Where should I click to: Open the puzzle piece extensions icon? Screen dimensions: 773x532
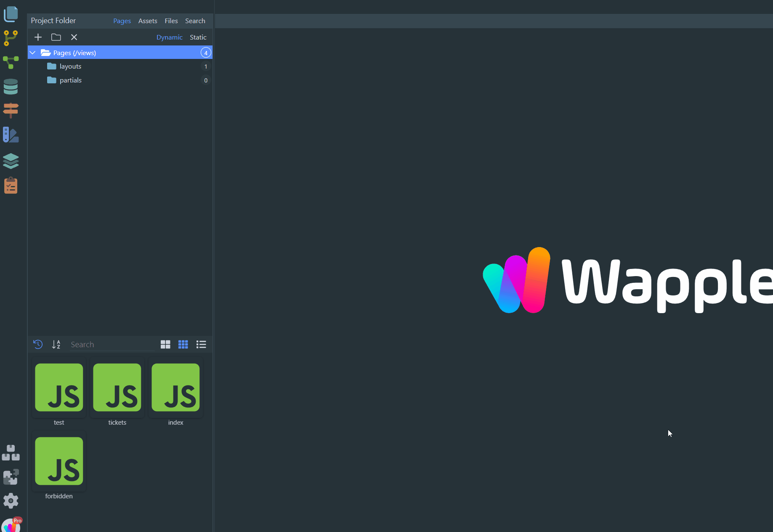[11, 477]
